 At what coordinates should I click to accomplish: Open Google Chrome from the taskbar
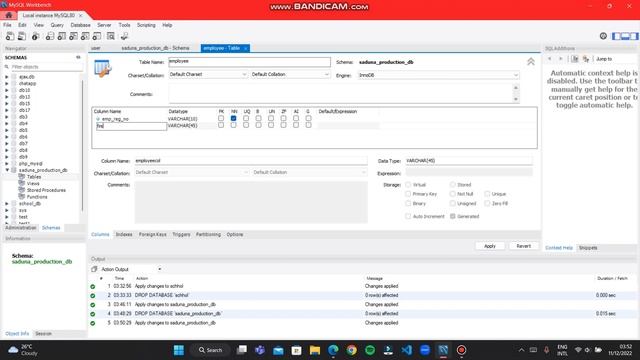tap(351, 350)
